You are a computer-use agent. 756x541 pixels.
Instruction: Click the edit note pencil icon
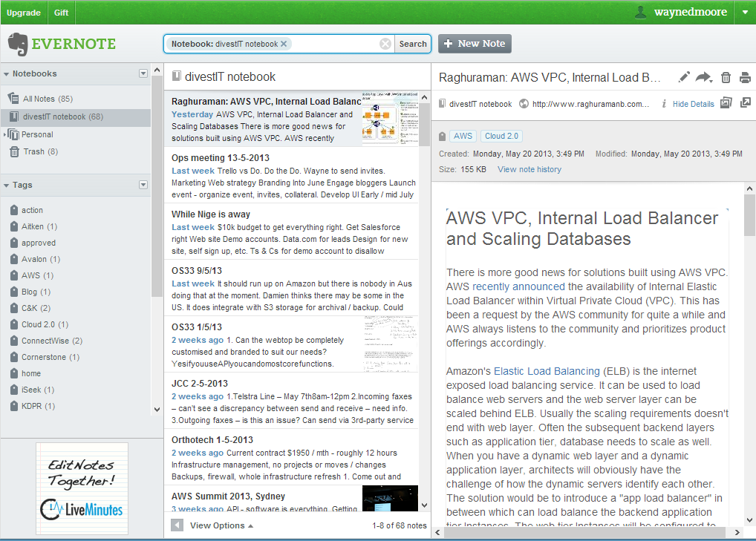(x=684, y=77)
